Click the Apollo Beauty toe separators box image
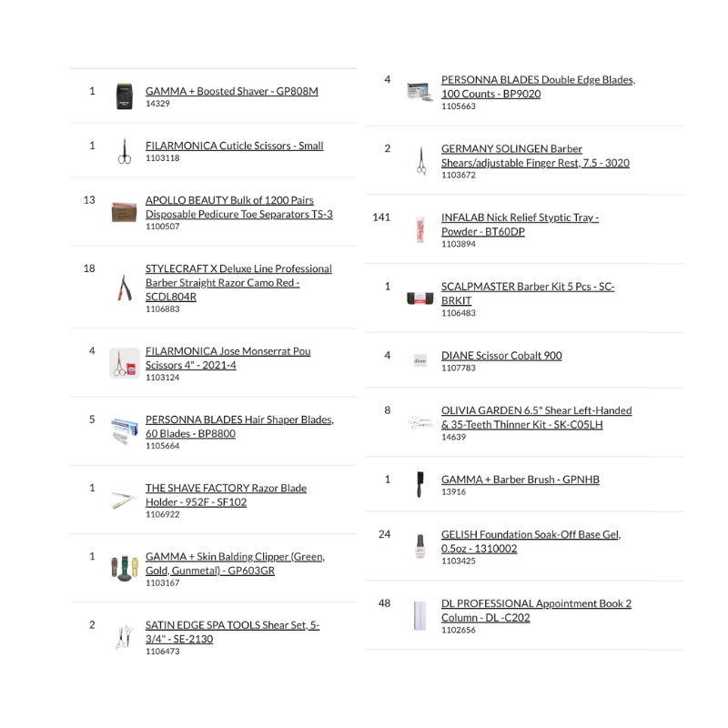Screen dimensions: 728x728 click(124, 213)
